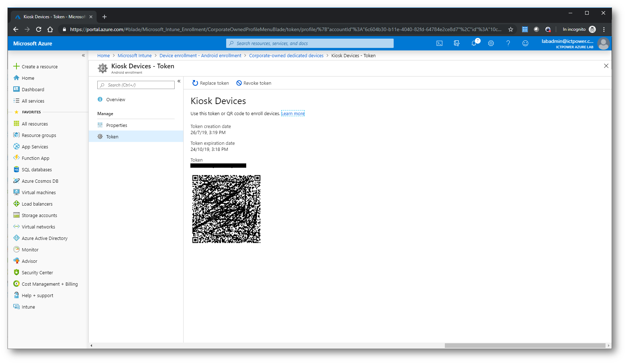Click the horizontal scrollbar thumb

click(x=525, y=345)
